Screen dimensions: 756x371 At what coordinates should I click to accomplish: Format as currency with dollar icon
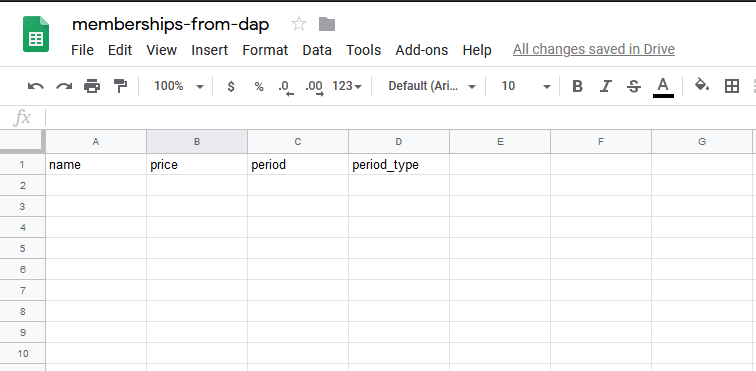click(x=231, y=86)
